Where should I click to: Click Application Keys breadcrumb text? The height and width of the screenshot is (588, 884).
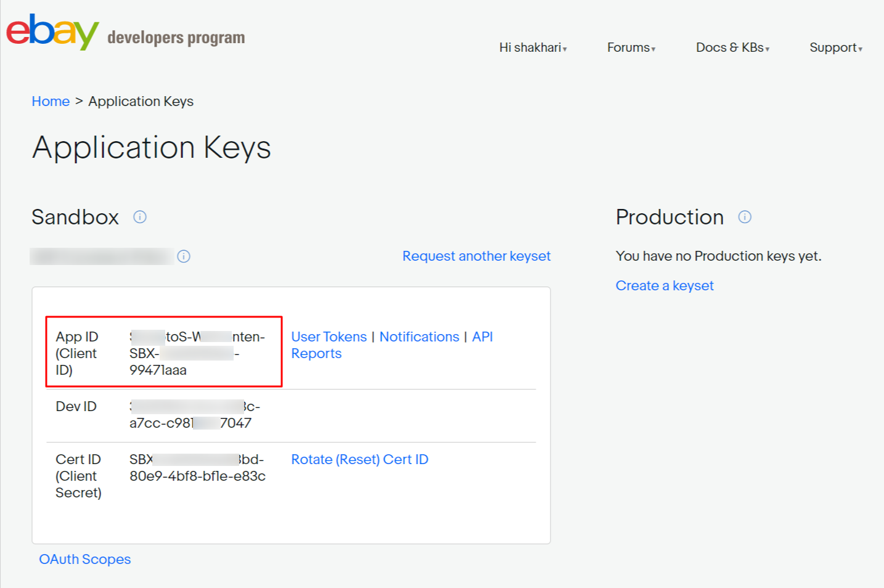[x=141, y=101]
